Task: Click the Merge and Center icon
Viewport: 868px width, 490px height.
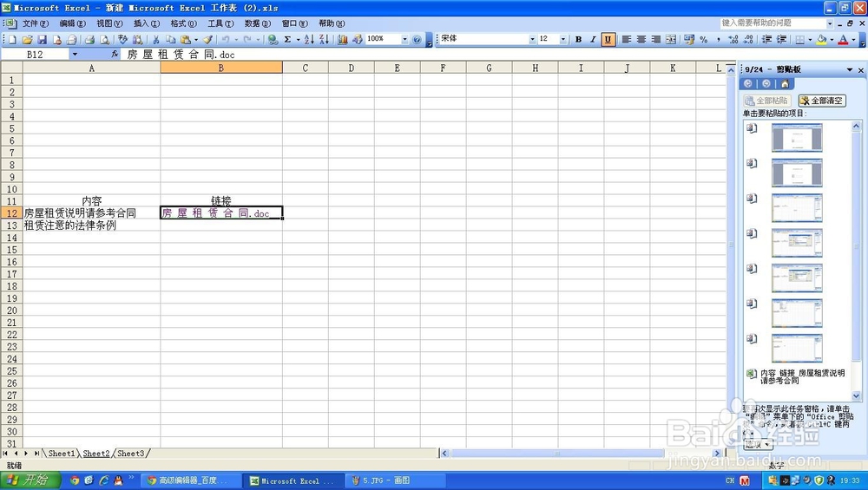Action: pos(671,39)
